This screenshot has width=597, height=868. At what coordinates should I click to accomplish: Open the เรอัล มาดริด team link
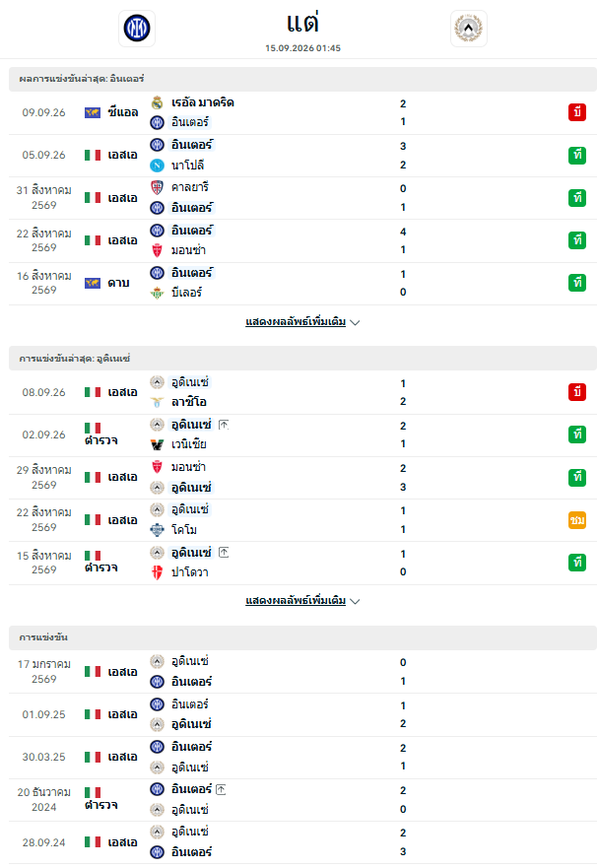click(203, 102)
